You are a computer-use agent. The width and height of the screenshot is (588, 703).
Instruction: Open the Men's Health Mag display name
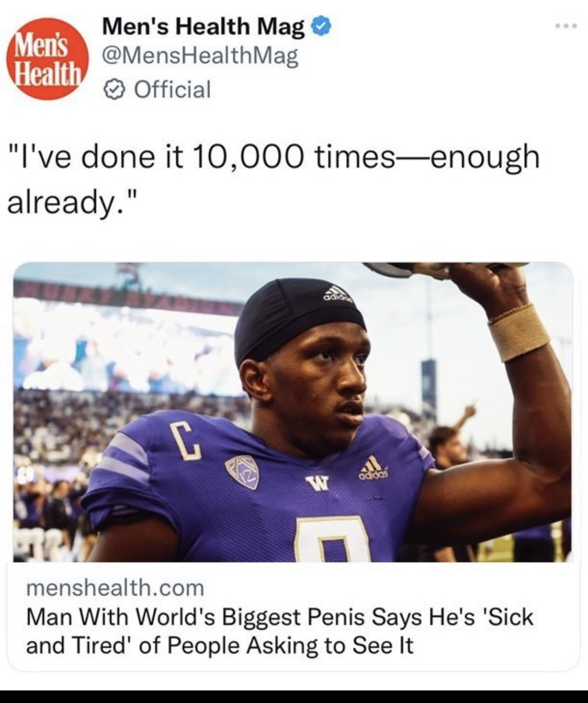click(x=203, y=27)
